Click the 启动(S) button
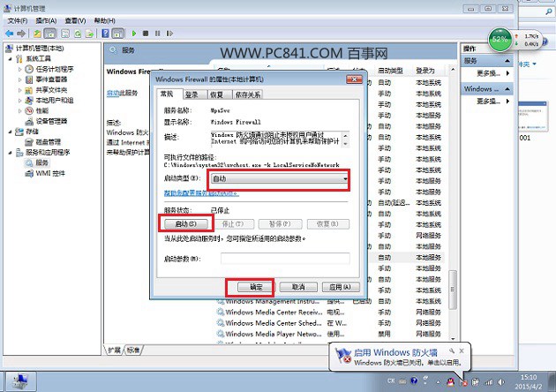The image size is (556, 392). click(186, 224)
